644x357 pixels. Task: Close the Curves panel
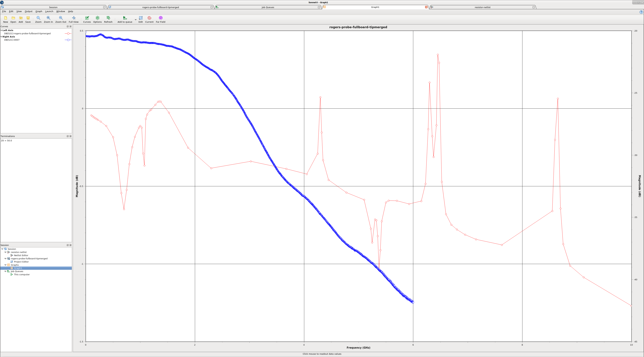pos(70,26)
